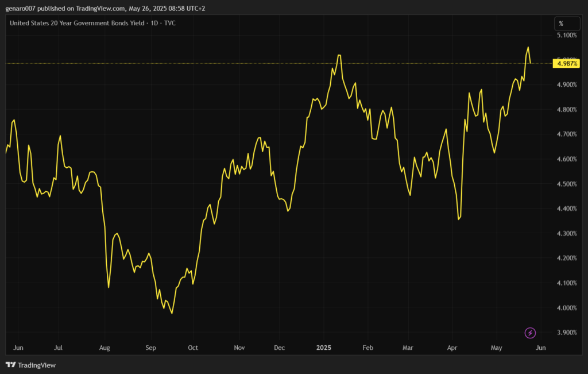Open the percent scale unit box
588x374 pixels.
(560, 24)
